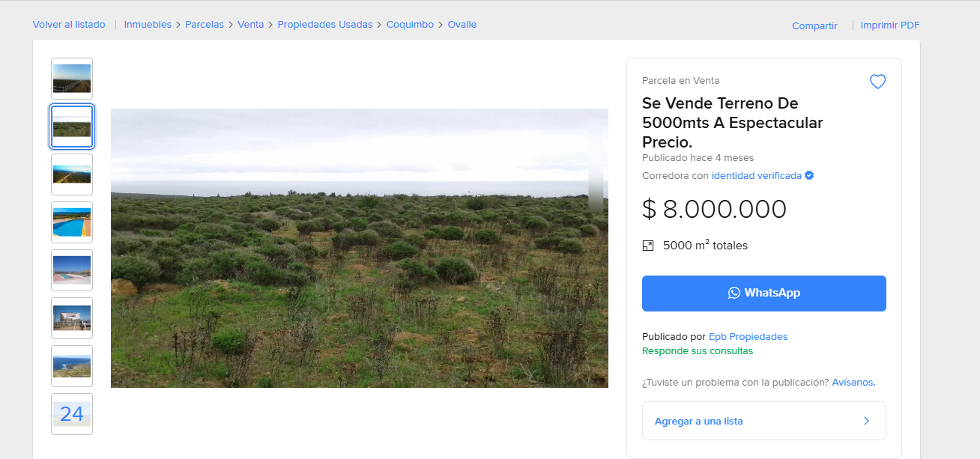
Task: Go to Coquimbo breadcrumb link
Action: tap(410, 25)
